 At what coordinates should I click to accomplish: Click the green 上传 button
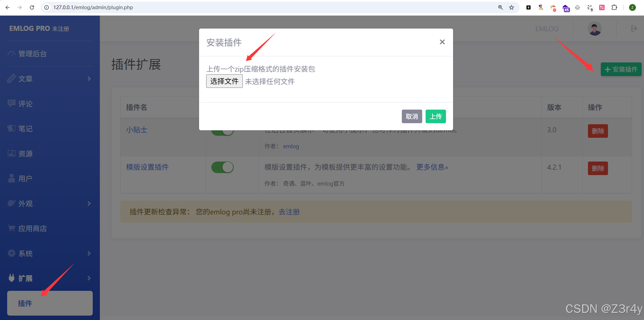tap(436, 116)
